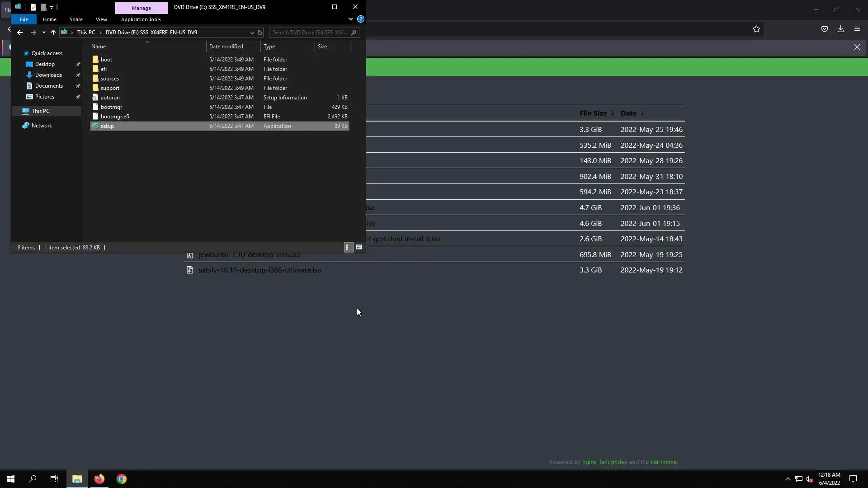Open the Manage contextual tab
The width and height of the screenshot is (868, 488).
[141, 8]
